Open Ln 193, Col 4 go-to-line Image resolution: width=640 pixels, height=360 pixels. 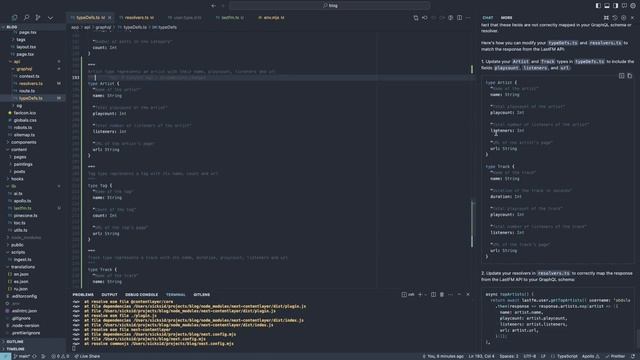click(482, 356)
